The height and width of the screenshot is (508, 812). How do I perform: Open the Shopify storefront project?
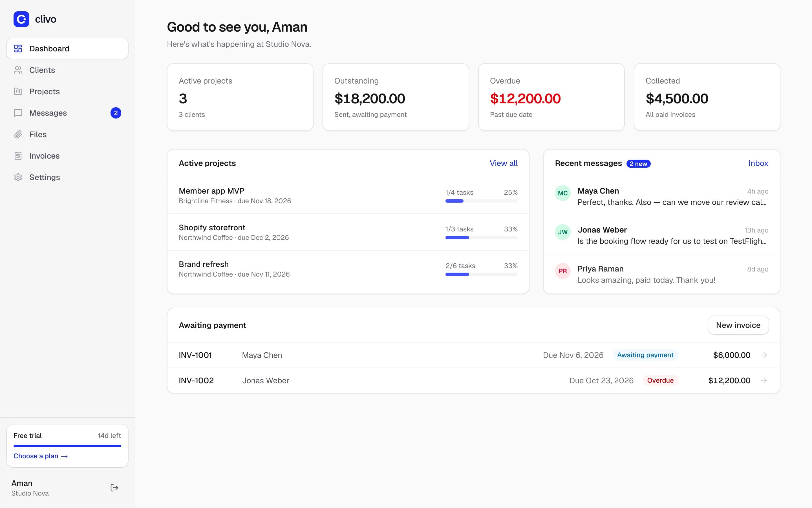pos(348,232)
